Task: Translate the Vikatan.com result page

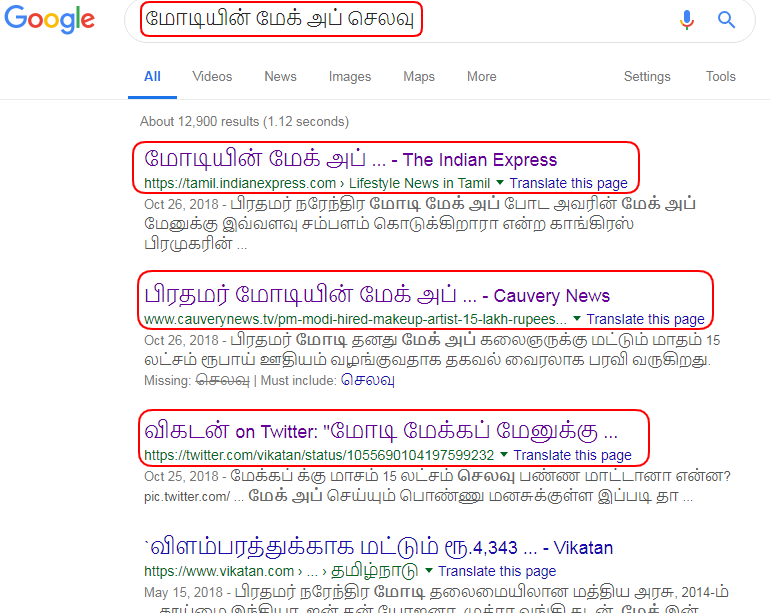Action: (x=497, y=571)
